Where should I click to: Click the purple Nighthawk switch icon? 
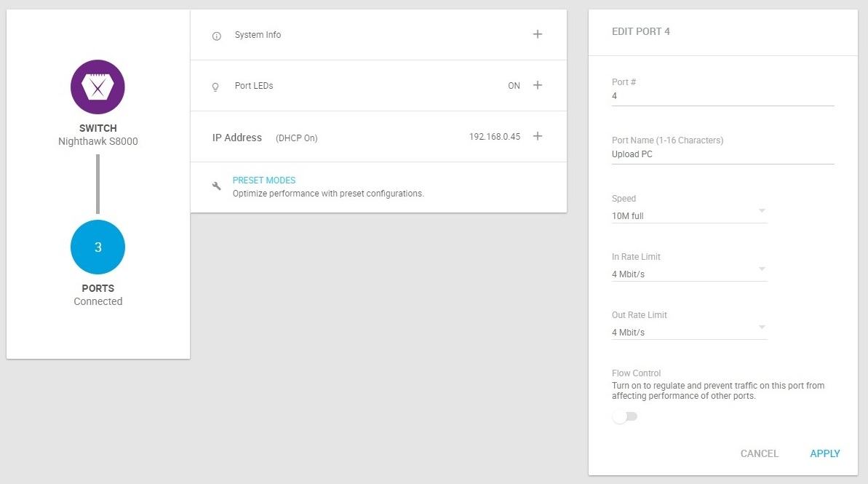(97, 87)
